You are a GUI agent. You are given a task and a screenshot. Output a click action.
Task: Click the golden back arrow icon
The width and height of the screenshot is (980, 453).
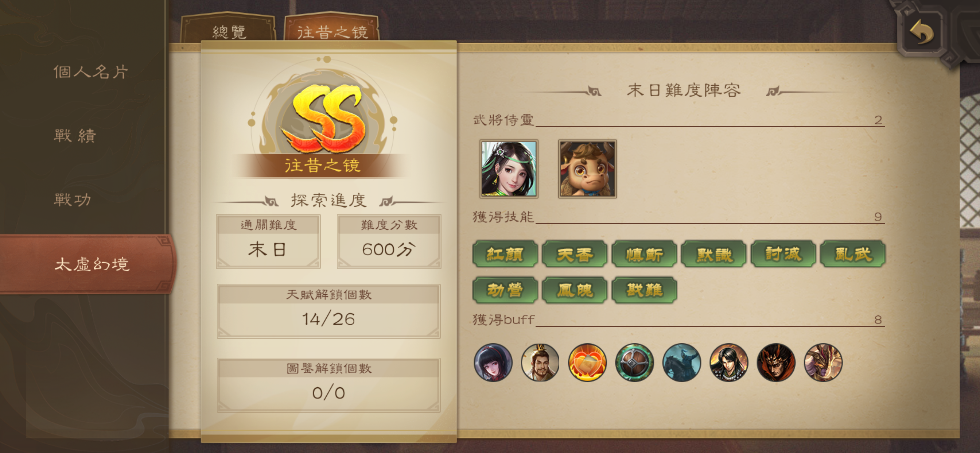[x=921, y=32]
